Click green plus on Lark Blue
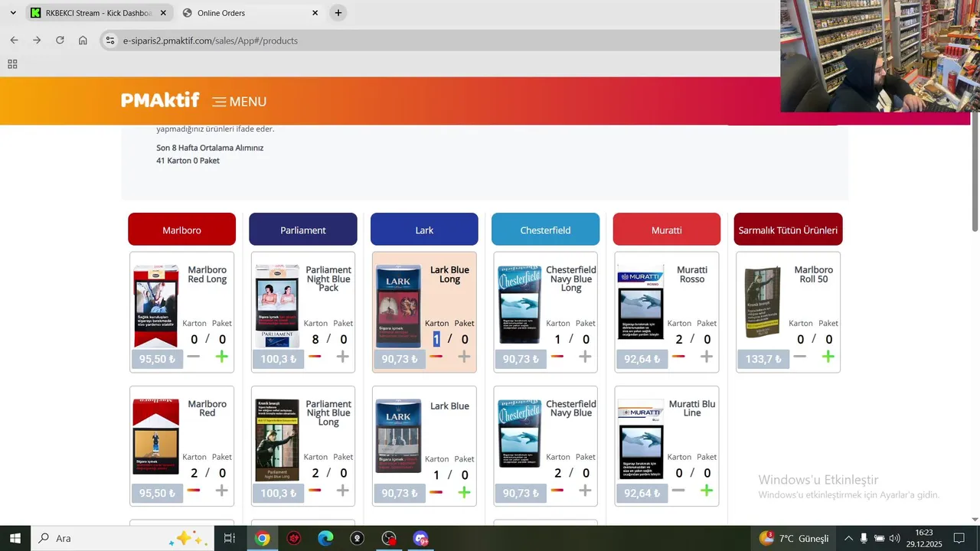 464,492
